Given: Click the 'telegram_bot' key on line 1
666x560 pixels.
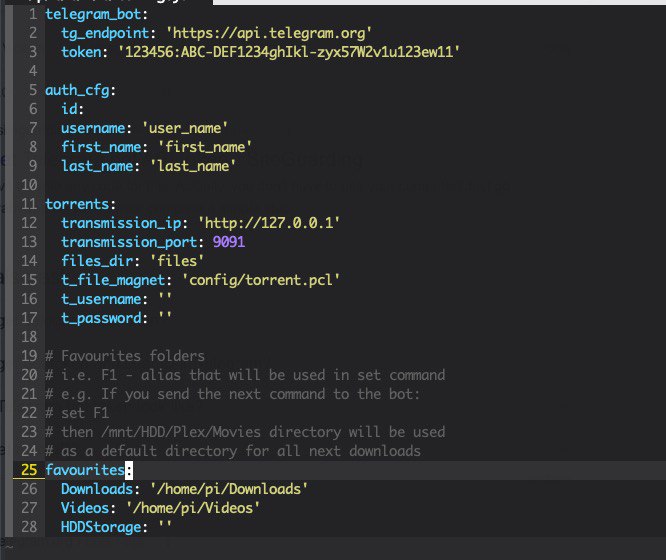Looking at the screenshot, I should click(93, 14).
